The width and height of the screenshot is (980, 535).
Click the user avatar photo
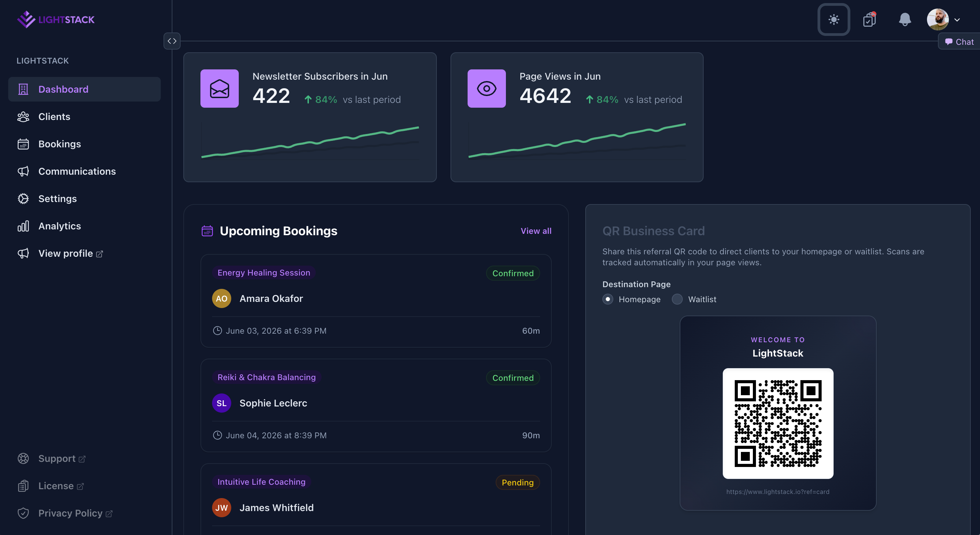click(937, 19)
